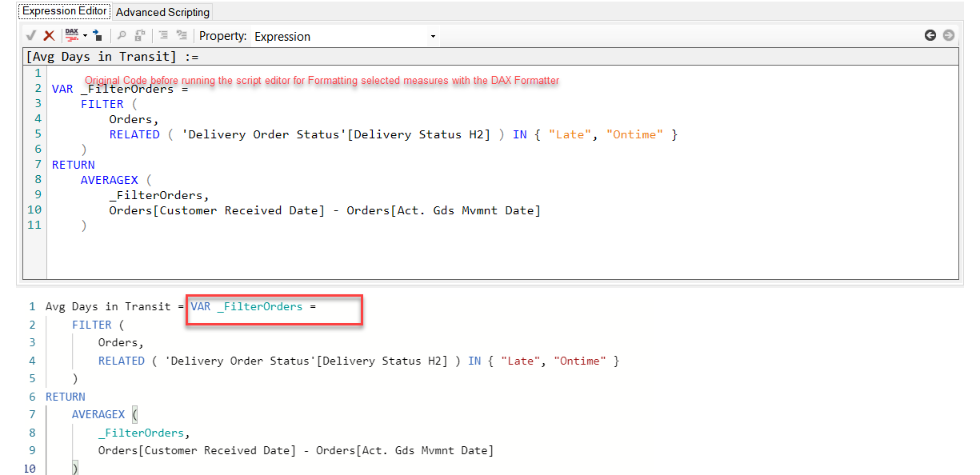Click the insert snippet icon next to DAX Formatter
The width and height of the screenshot is (980, 475).
click(x=97, y=35)
